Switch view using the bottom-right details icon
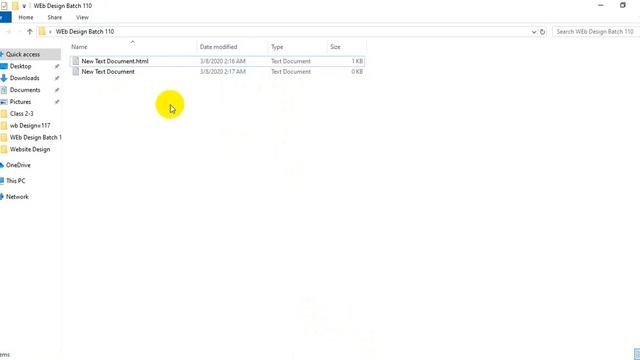Viewport: 640px width, 360px height. (x=637, y=354)
